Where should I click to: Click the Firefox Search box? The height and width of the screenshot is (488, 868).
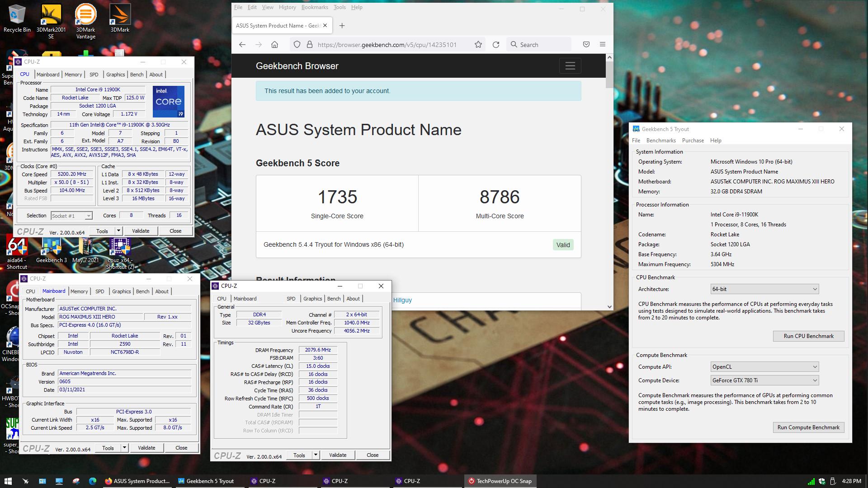[x=540, y=44]
